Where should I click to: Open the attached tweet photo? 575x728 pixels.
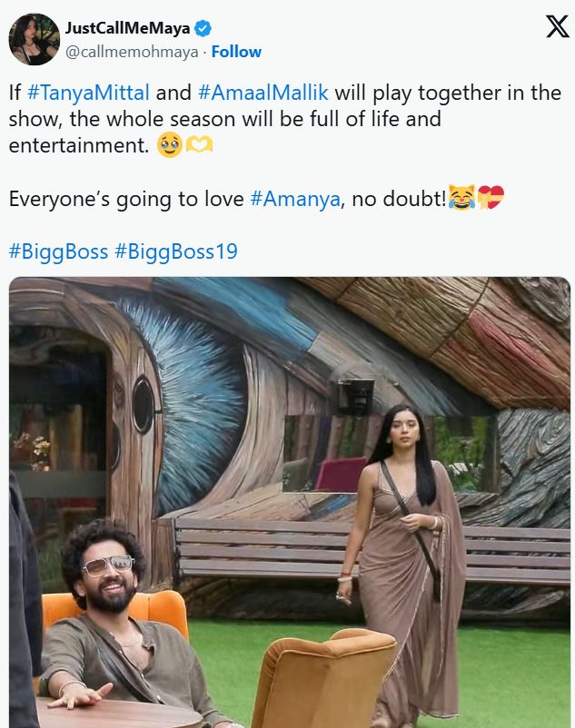290,502
